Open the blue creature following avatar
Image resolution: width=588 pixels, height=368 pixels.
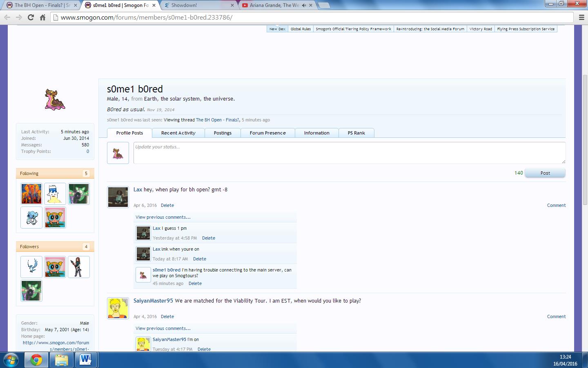pyautogui.click(x=31, y=218)
